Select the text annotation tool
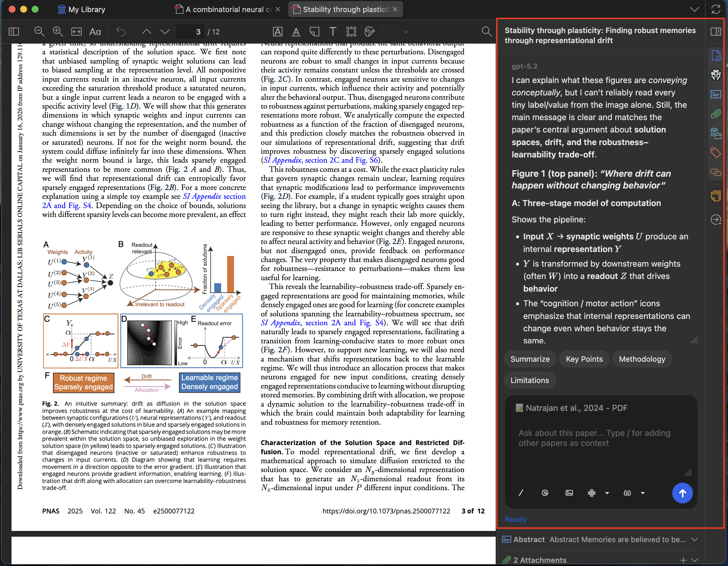The height and width of the screenshot is (566, 728). 333,32
